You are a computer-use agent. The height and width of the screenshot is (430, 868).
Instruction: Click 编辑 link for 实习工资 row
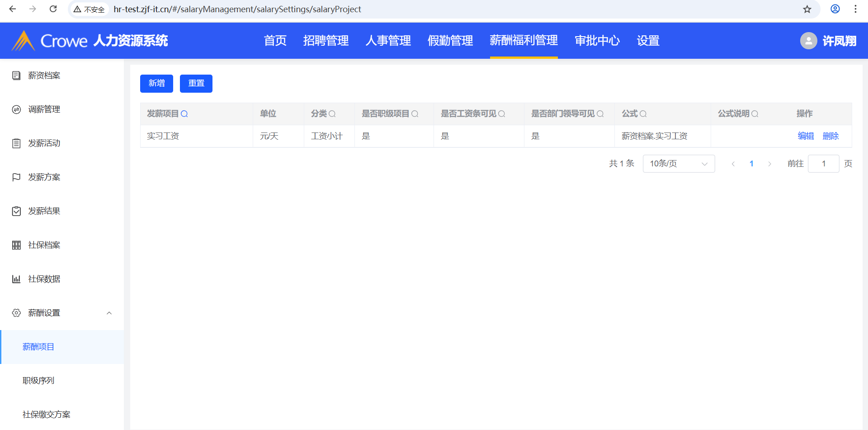pyautogui.click(x=805, y=136)
